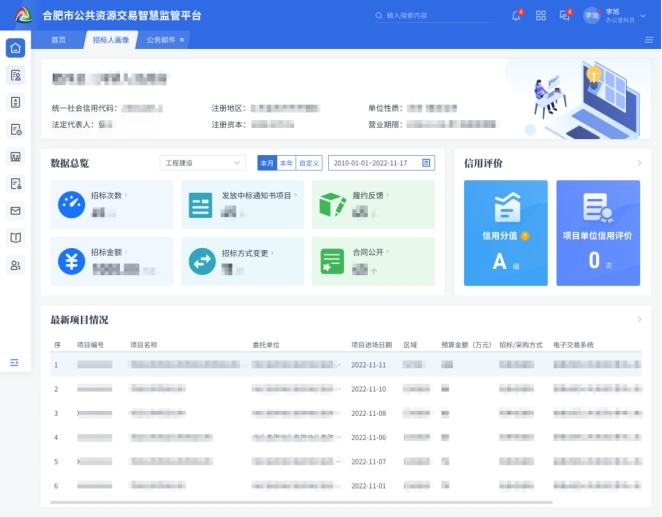Image resolution: width=662 pixels, height=517 pixels.
Task: Click the question mark beside 信用分值
Action: coord(525,236)
